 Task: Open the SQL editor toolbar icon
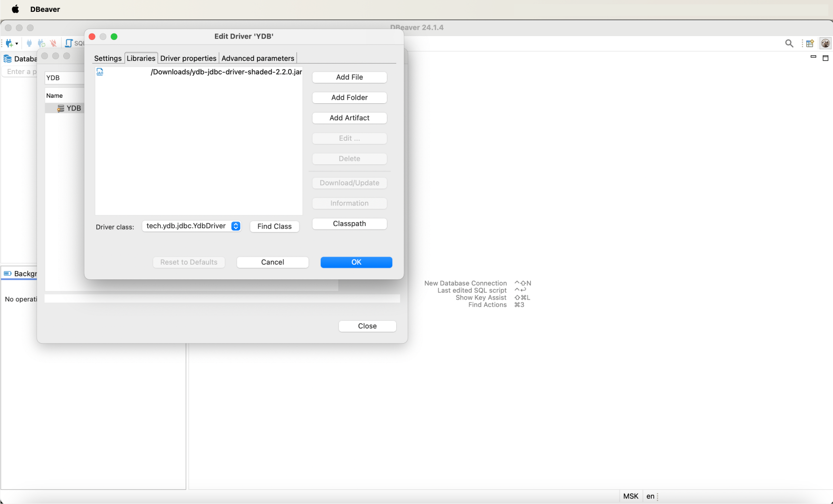(x=69, y=43)
